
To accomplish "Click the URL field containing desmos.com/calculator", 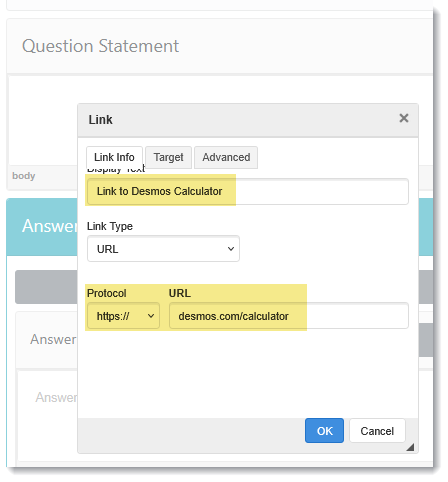I will click(289, 316).
